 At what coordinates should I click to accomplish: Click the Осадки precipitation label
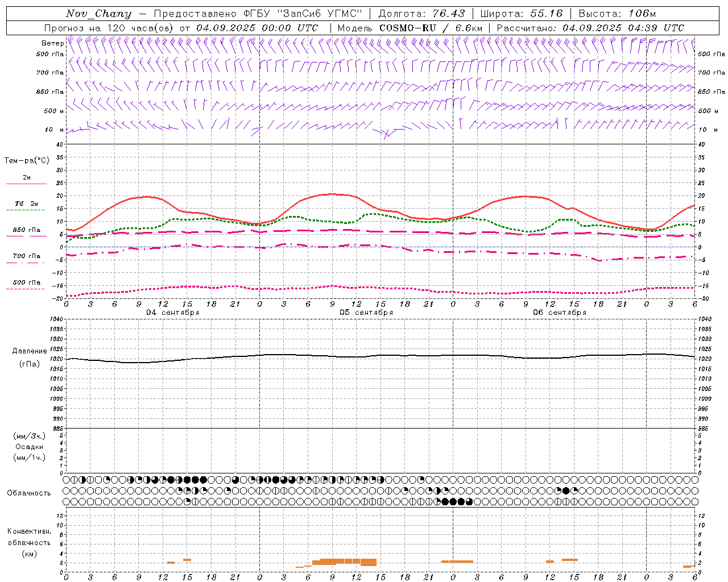click(30, 447)
